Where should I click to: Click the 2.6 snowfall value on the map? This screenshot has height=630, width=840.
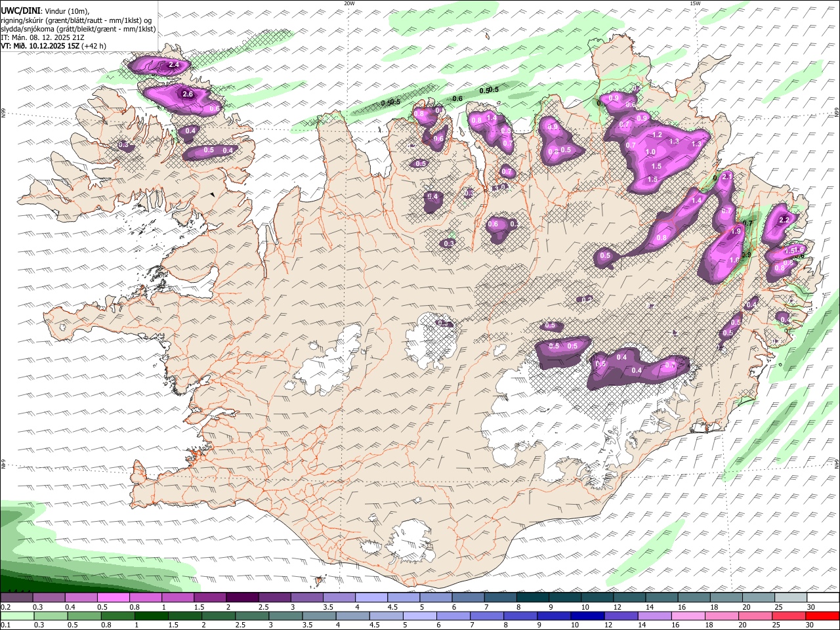pyautogui.click(x=188, y=94)
